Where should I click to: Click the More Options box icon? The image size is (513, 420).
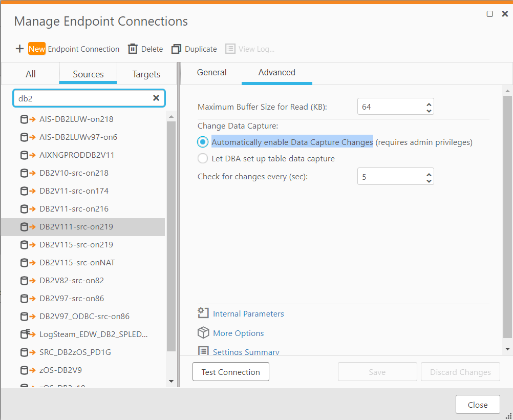click(203, 333)
